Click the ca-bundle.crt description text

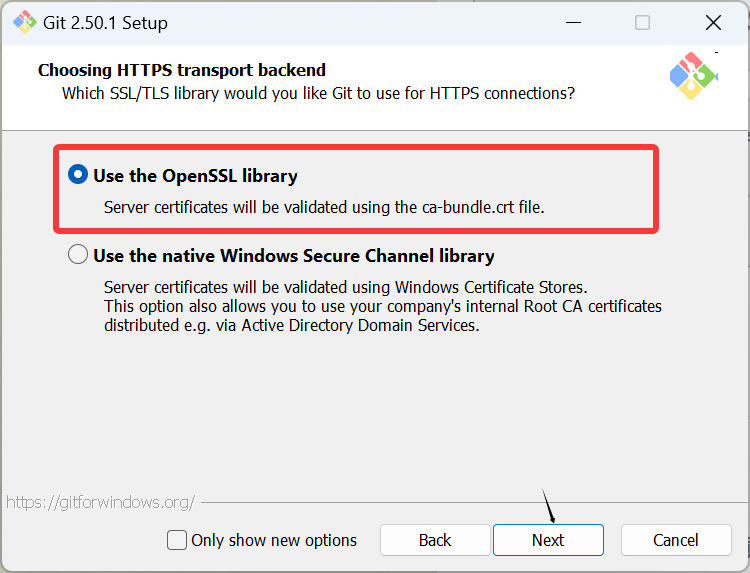(324, 207)
